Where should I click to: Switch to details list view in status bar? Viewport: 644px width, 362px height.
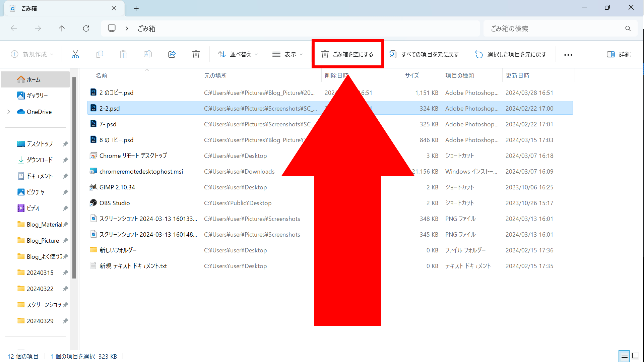tap(624, 356)
